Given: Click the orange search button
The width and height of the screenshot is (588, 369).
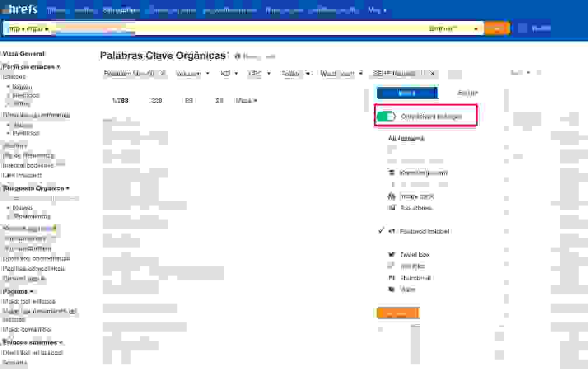Looking at the screenshot, I should [x=497, y=29].
